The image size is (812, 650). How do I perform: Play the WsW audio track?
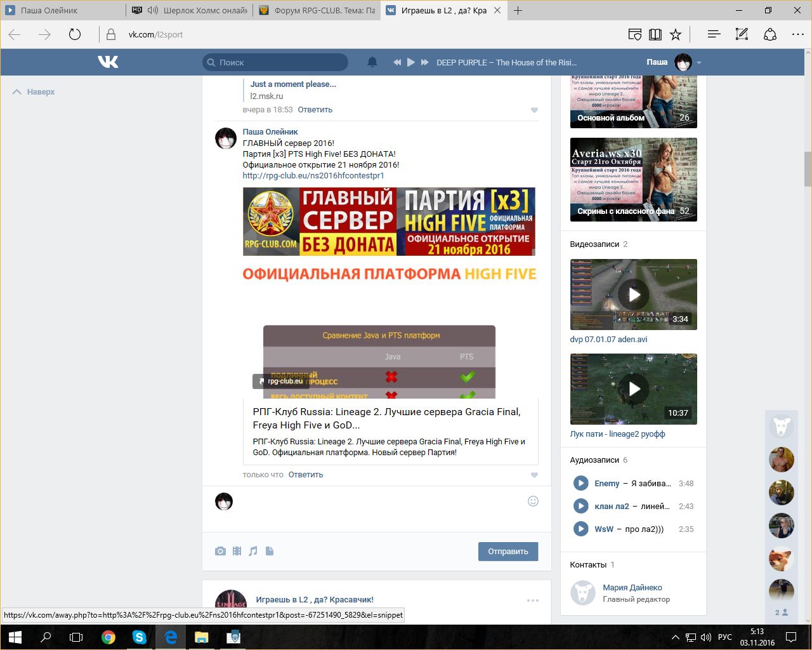(580, 529)
